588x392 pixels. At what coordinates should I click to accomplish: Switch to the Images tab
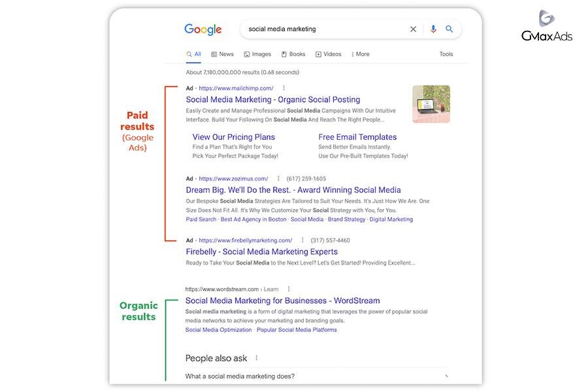257,54
